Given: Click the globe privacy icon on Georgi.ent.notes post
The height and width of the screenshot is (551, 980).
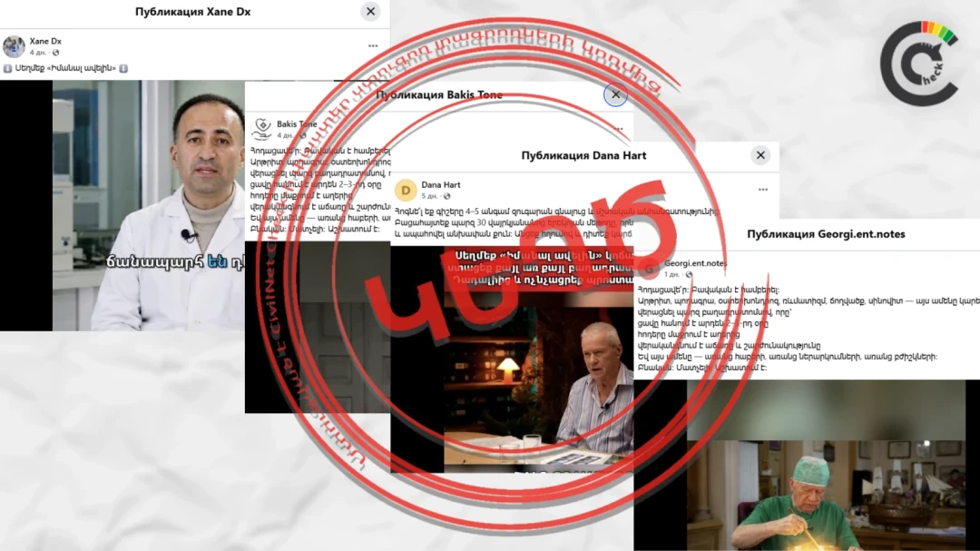Looking at the screenshot, I should tap(689, 274).
